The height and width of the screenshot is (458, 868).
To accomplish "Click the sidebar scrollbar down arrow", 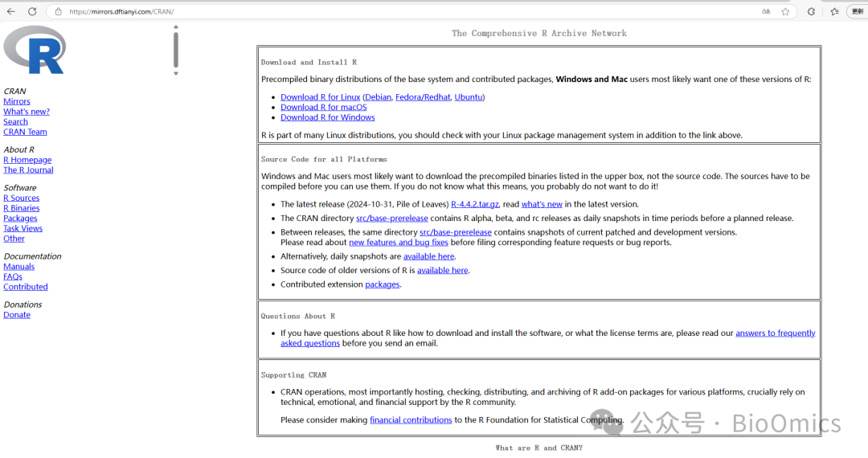I will tap(176, 74).
